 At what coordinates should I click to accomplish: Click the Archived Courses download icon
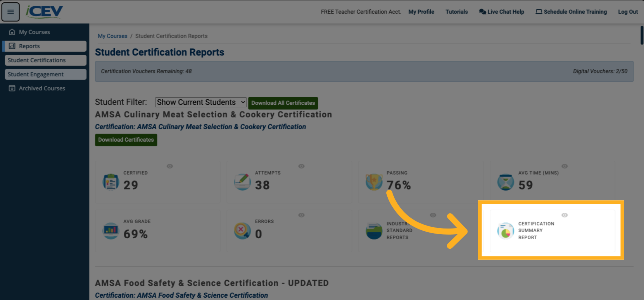pos(12,88)
